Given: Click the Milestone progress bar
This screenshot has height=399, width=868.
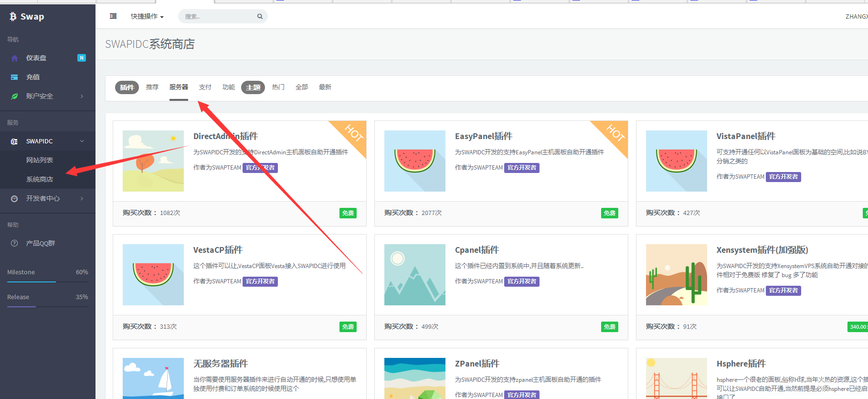Looking at the screenshot, I should coord(48,282).
